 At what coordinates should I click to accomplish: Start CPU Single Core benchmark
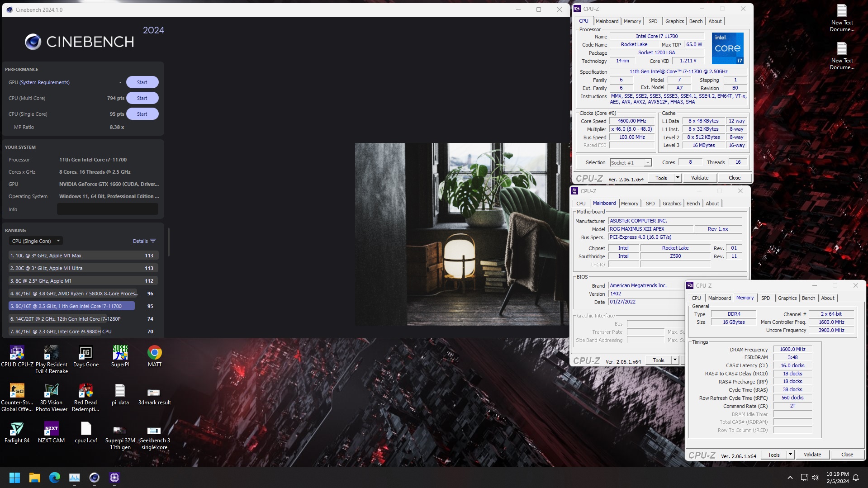142,114
